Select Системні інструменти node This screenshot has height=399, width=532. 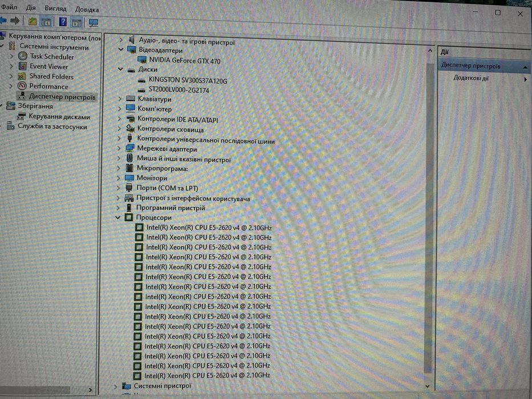point(54,47)
